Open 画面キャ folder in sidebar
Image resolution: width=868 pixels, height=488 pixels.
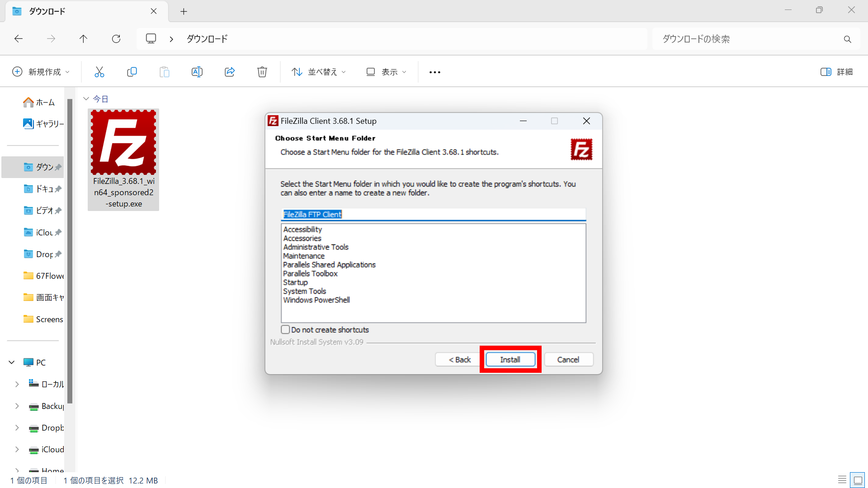pyautogui.click(x=43, y=297)
